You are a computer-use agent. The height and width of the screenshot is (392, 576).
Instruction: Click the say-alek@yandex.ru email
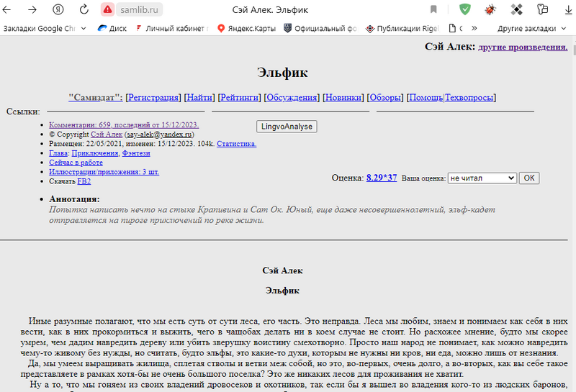(x=159, y=135)
